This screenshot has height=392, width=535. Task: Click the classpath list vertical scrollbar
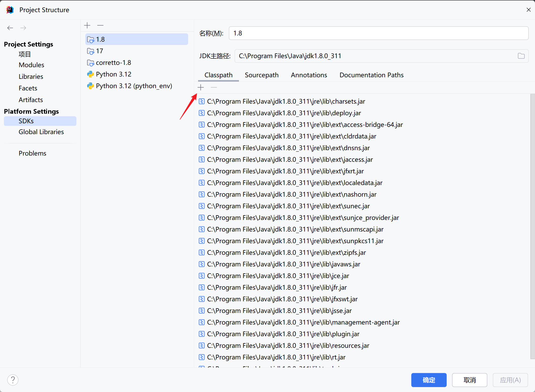pos(532,226)
